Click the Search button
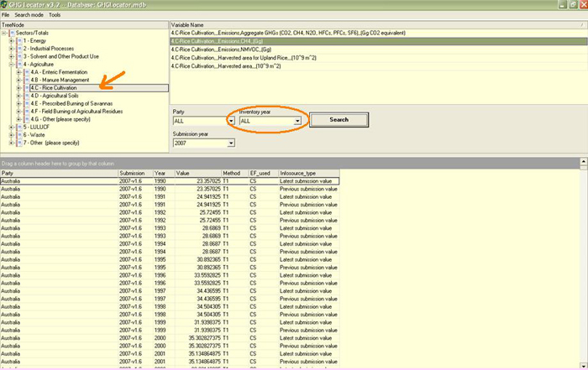 point(339,119)
